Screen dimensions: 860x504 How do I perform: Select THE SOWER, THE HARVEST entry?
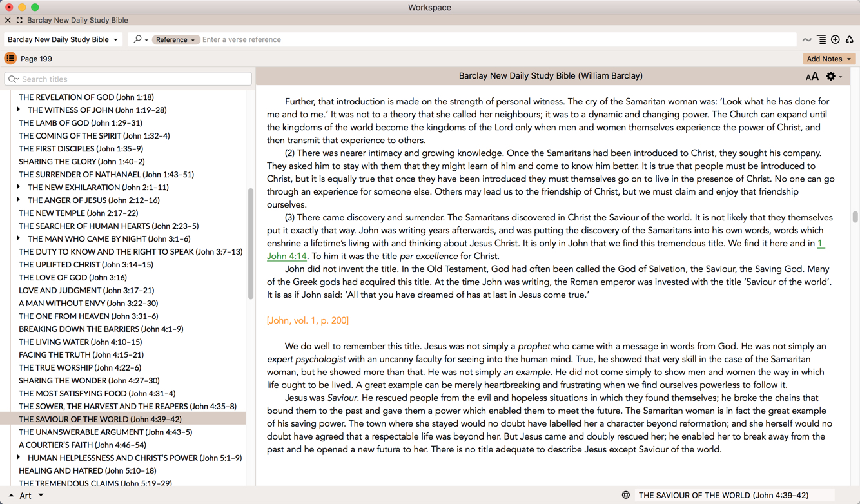[128, 407]
